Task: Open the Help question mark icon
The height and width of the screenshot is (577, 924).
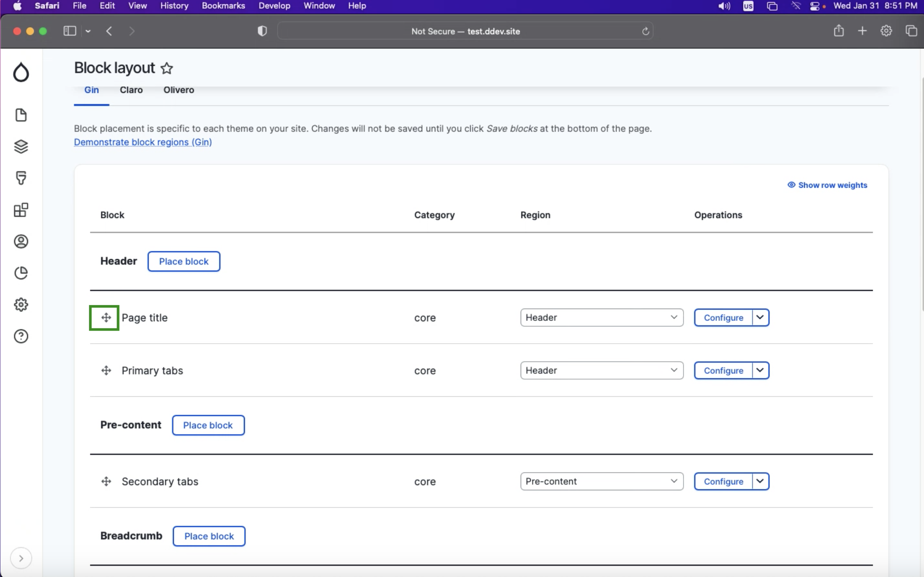Action: click(x=21, y=336)
